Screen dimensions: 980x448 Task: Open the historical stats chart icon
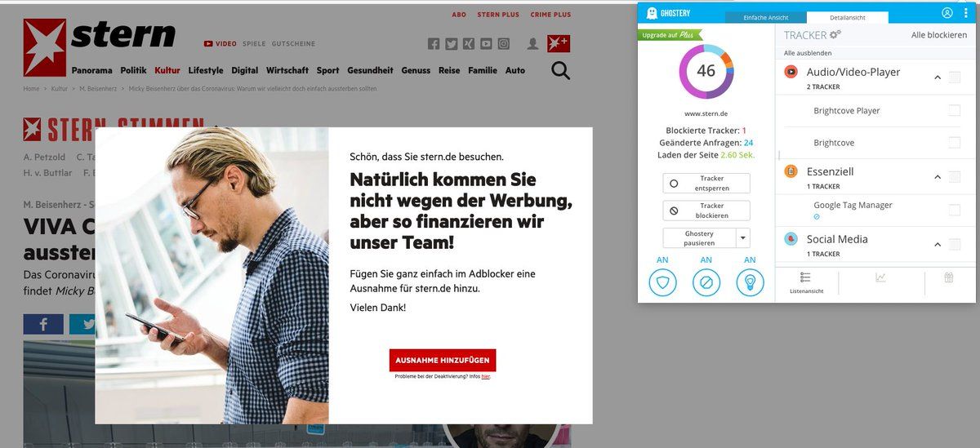881,277
